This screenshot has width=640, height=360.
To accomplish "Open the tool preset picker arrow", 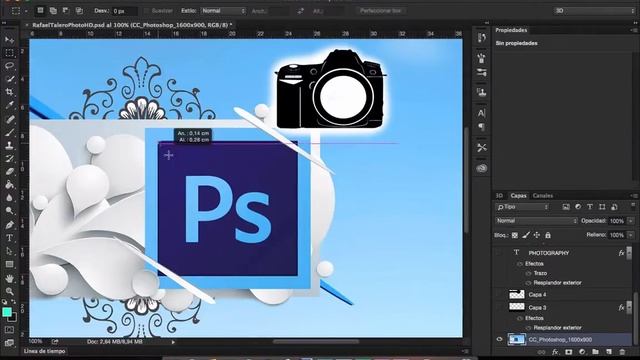I will point(26,11).
